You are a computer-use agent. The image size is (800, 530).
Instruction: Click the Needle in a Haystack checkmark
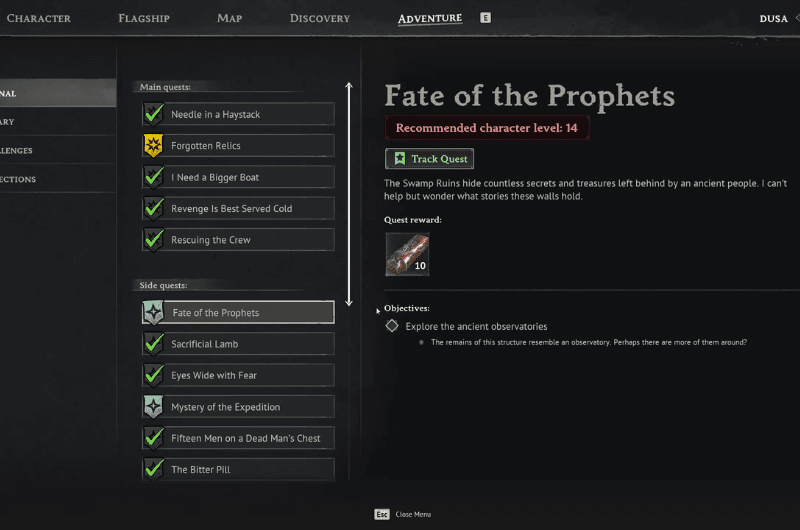click(153, 115)
